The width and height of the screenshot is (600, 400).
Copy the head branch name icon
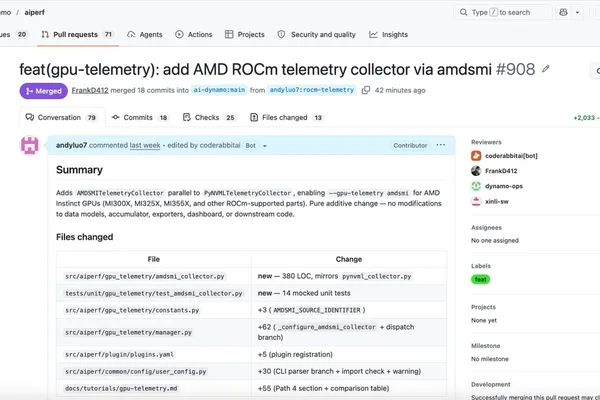pos(366,90)
